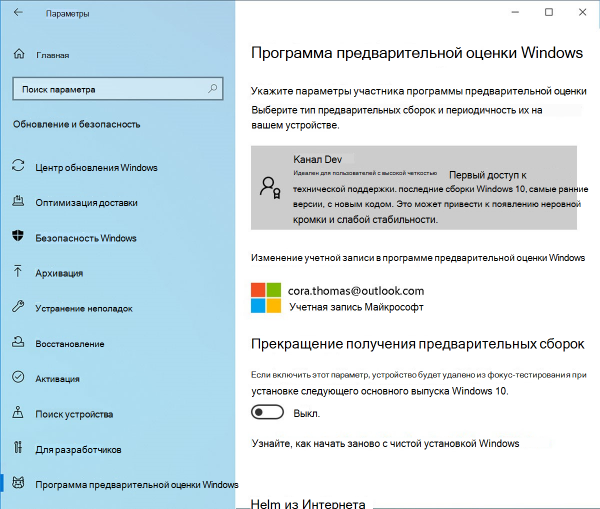Go to Главная settings home

point(53,55)
